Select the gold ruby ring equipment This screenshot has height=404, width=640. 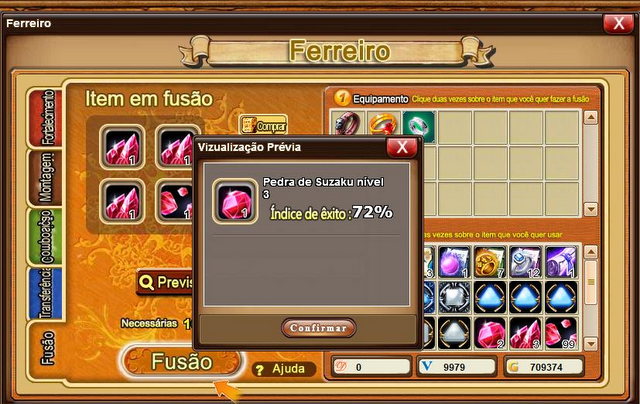[x=383, y=123]
